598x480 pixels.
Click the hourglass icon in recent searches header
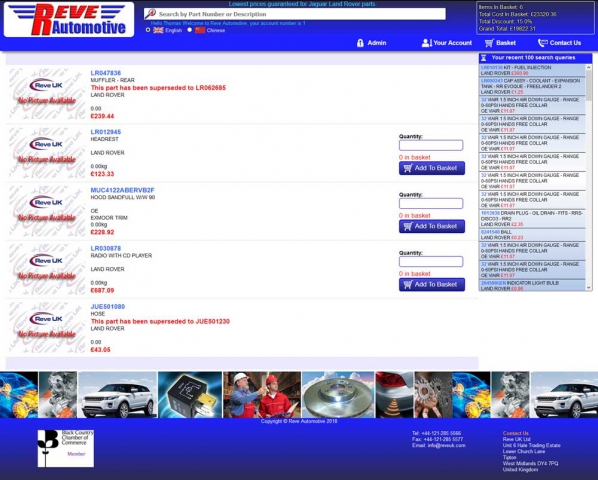[483, 58]
